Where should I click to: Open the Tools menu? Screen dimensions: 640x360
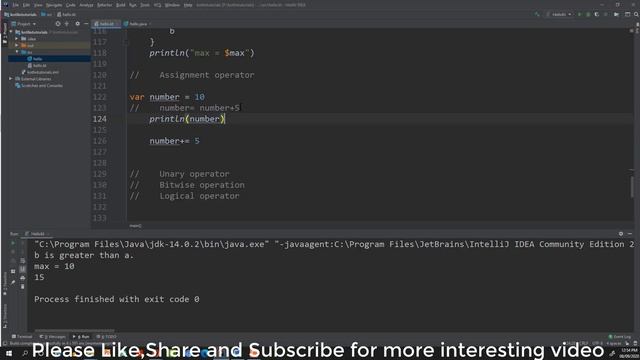145,5
